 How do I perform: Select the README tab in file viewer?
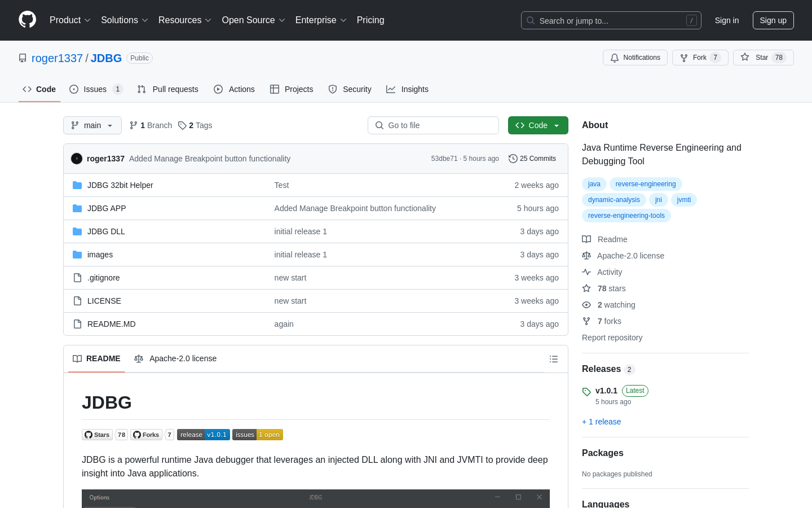pos(96,358)
